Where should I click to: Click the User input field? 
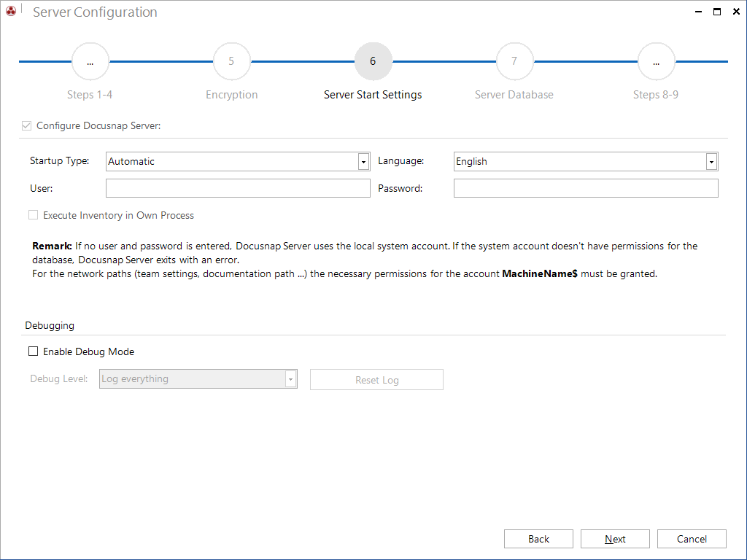click(x=238, y=188)
